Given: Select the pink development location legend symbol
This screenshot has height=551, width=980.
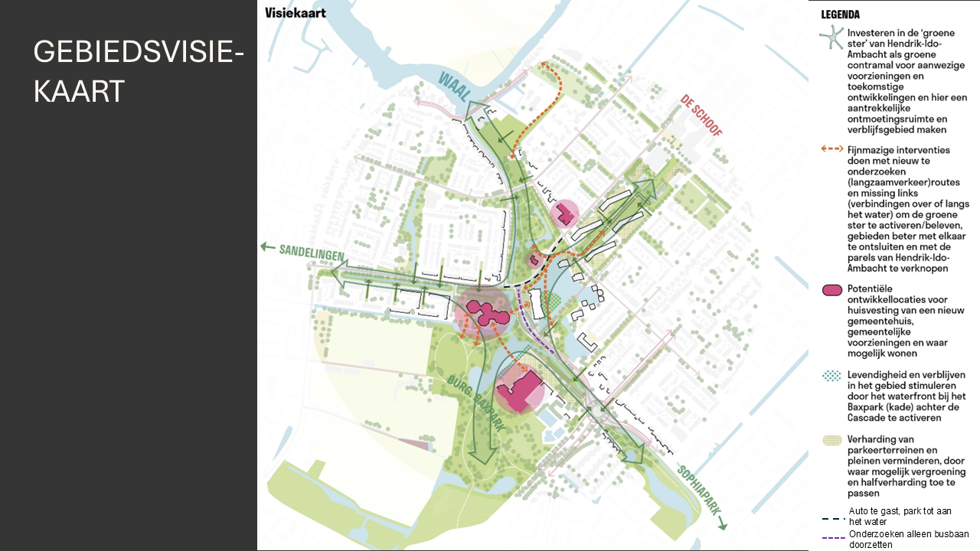Looking at the screenshot, I should point(831,290).
